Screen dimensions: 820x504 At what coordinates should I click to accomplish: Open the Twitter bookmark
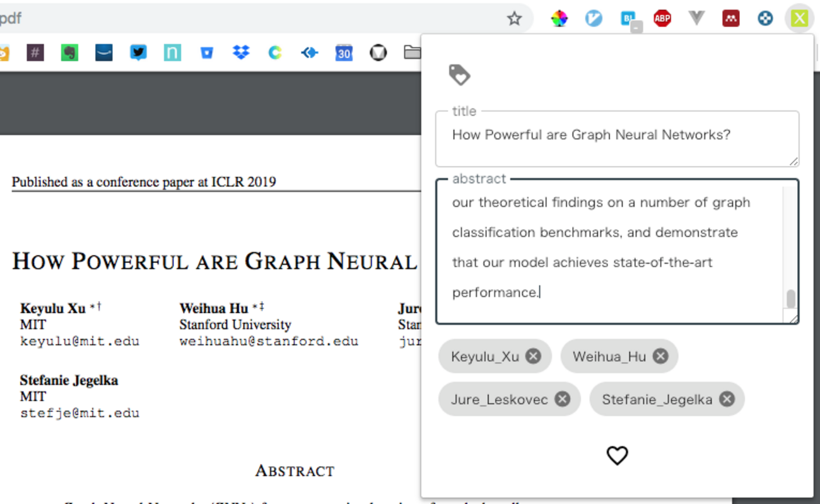(138, 53)
